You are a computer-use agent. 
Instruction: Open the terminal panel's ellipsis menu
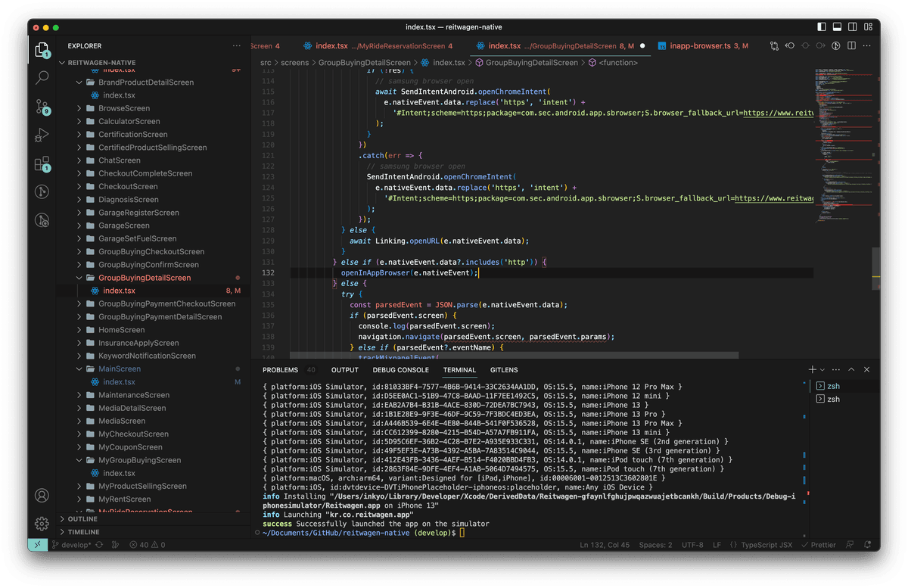click(x=836, y=370)
